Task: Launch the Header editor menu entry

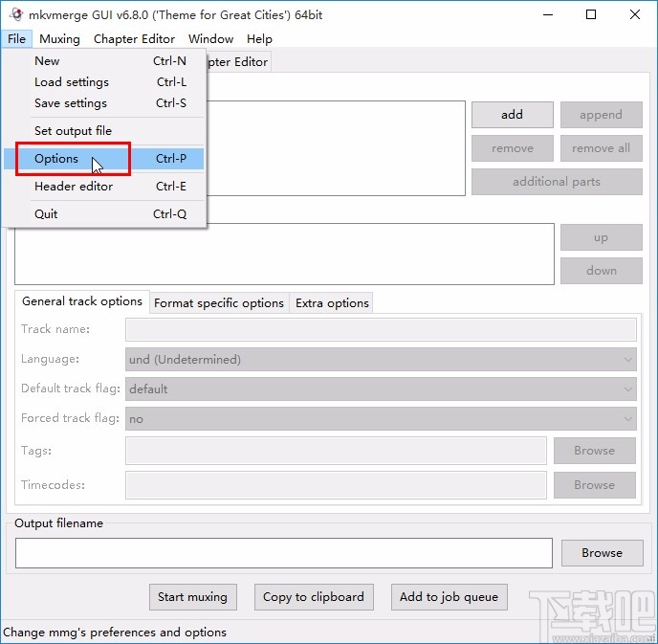Action: point(103,186)
